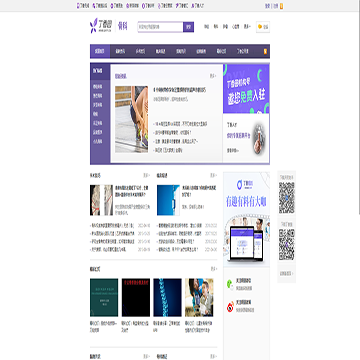The image size is (360, 360).
Task: Click the green WeChat follow icon
Action: point(230,284)
